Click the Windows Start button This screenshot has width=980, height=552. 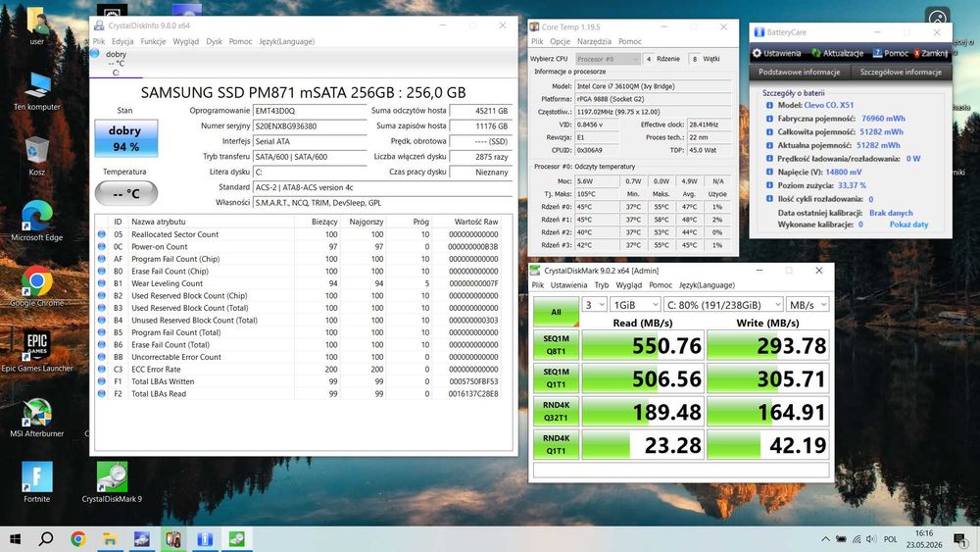(15, 539)
